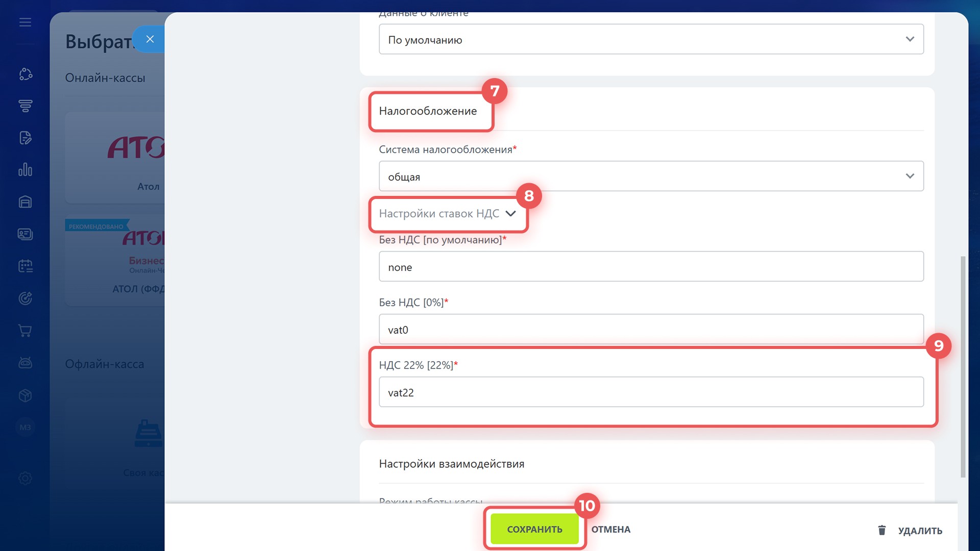Open the document edit icon in sidebar
Viewport: 980px width, 551px height.
pos(25,138)
